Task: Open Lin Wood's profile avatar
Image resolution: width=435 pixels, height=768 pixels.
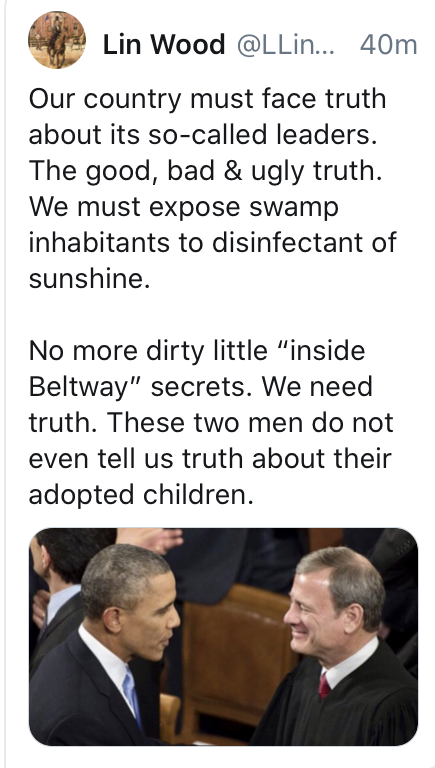Action: (57, 40)
